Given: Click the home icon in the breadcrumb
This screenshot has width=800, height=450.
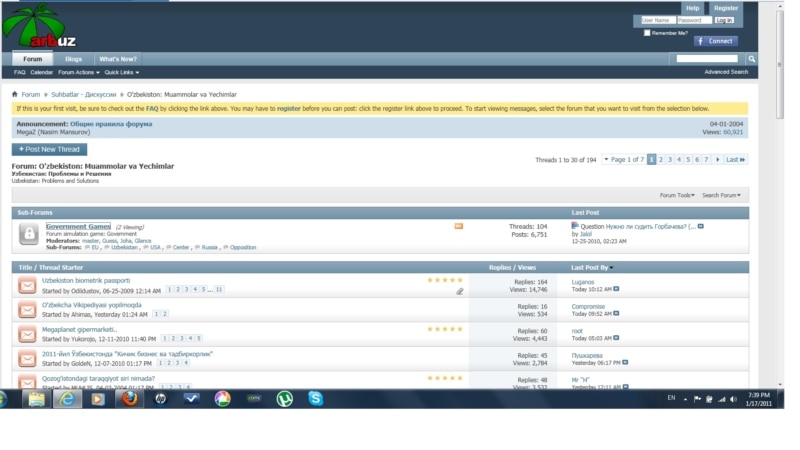Looking at the screenshot, I should coord(15,94).
